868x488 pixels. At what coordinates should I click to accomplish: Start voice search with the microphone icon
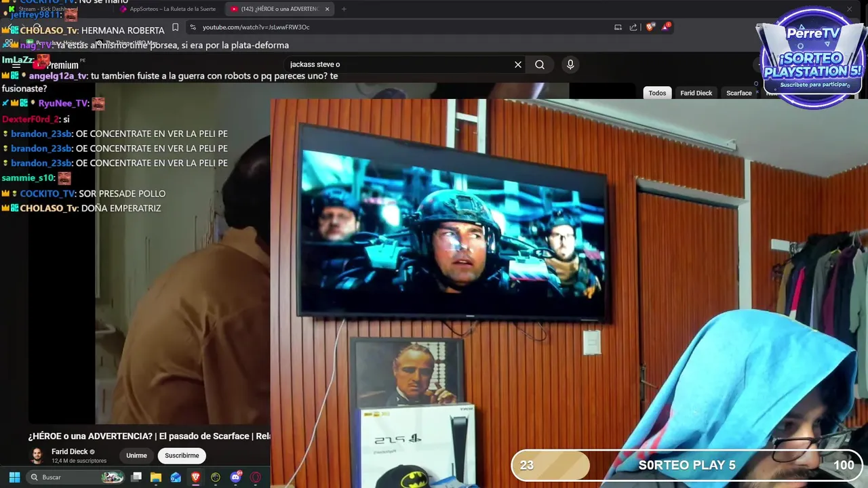pyautogui.click(x=570, y=64)
